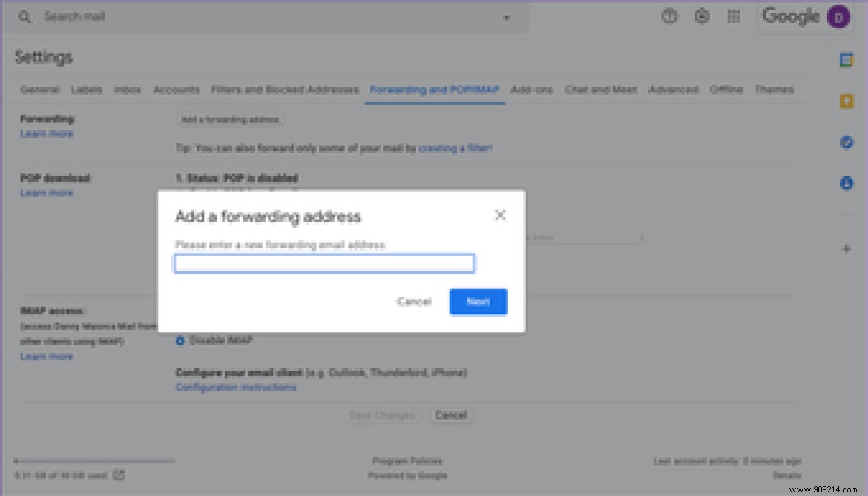This screenshot has width=868, height=496.
Task: Open Google Tasks from the side panel
Action: tap(846, 141)
